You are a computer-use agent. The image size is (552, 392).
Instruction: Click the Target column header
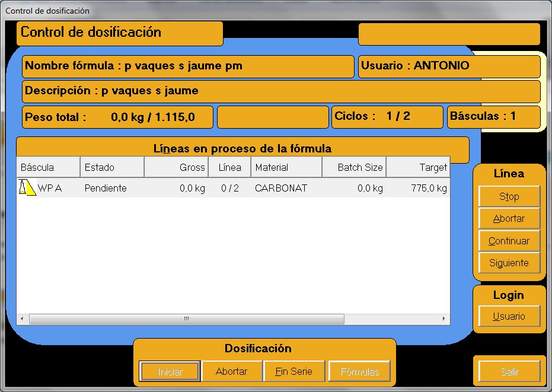point(418,167)
